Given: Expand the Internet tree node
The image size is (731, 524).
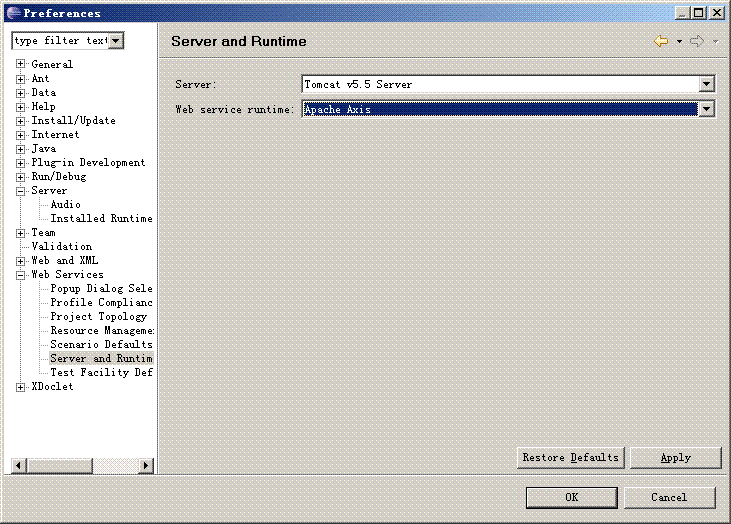Looking at the screenshot, I should [20, 135].
